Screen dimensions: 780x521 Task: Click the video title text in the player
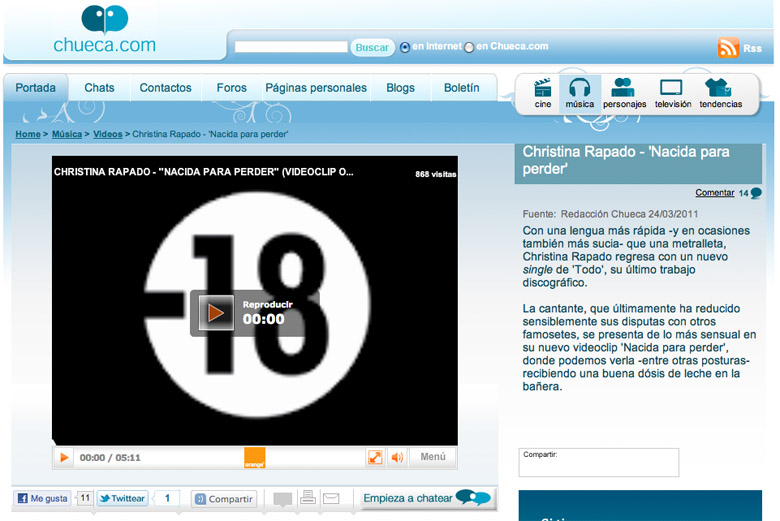(x=203, y=172)
